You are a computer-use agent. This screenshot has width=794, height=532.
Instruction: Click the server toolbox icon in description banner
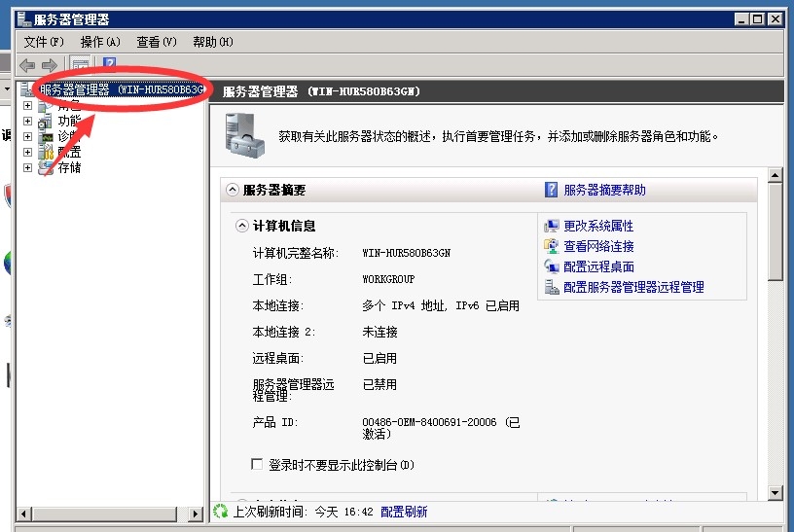click(244, 136)
